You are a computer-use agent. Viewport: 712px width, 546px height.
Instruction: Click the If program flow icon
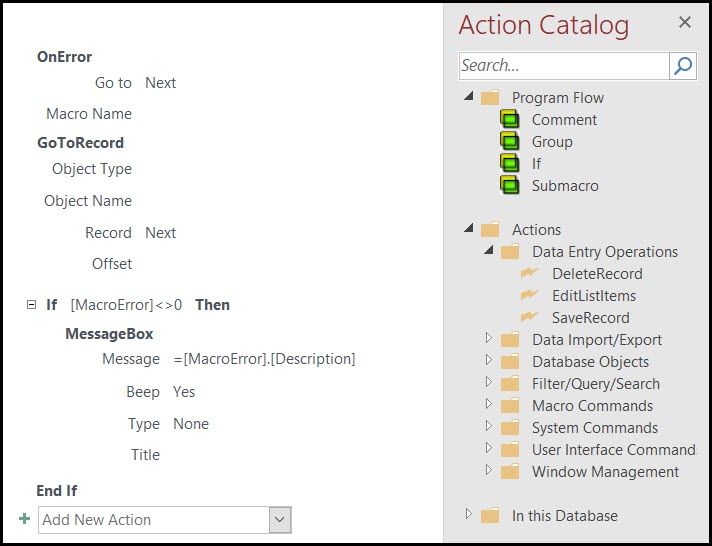coord(509,163)
